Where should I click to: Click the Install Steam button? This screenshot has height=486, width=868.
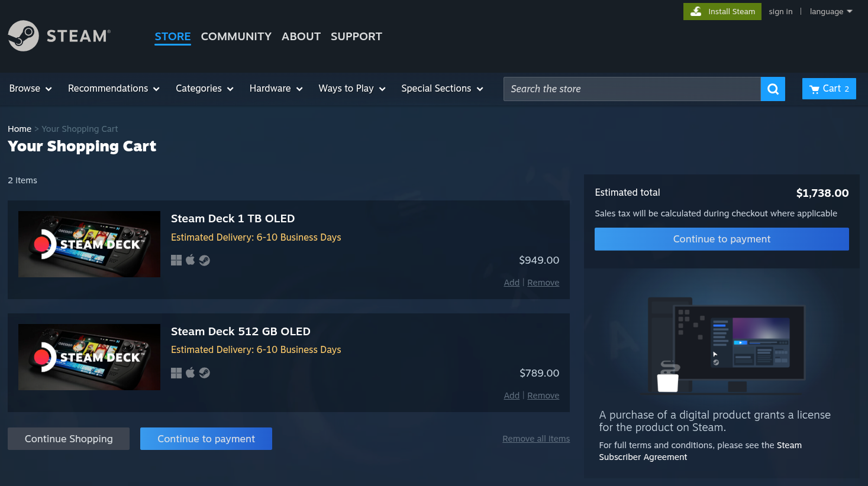coord(722,11)
